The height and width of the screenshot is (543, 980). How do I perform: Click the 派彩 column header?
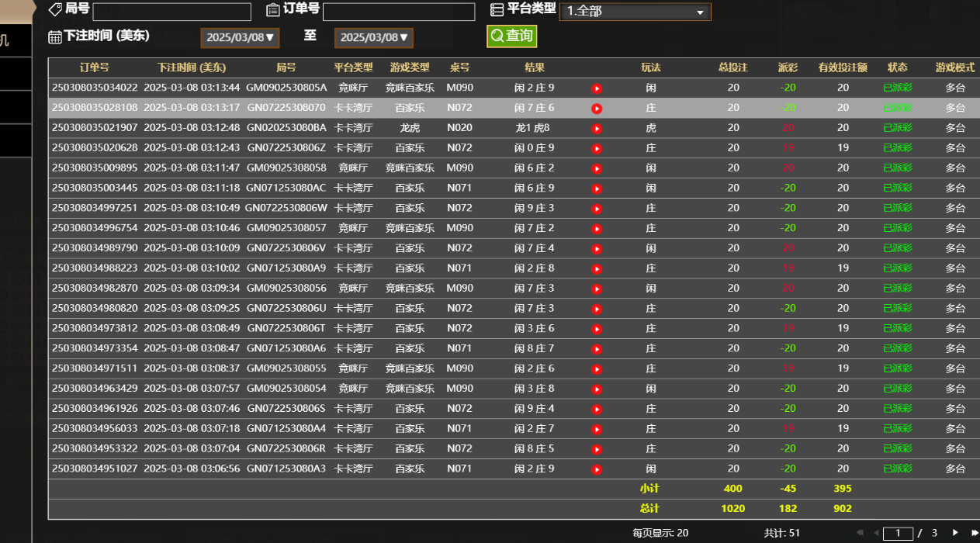[788, 67]
